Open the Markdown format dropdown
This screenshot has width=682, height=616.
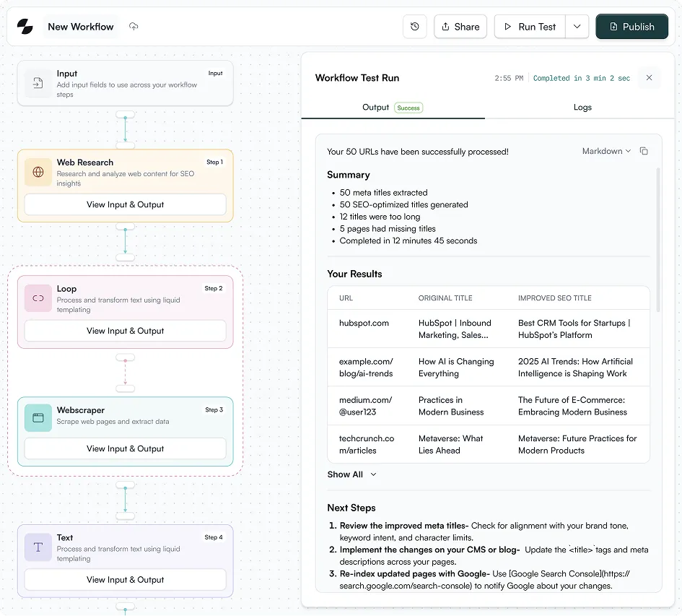(606, 151)
